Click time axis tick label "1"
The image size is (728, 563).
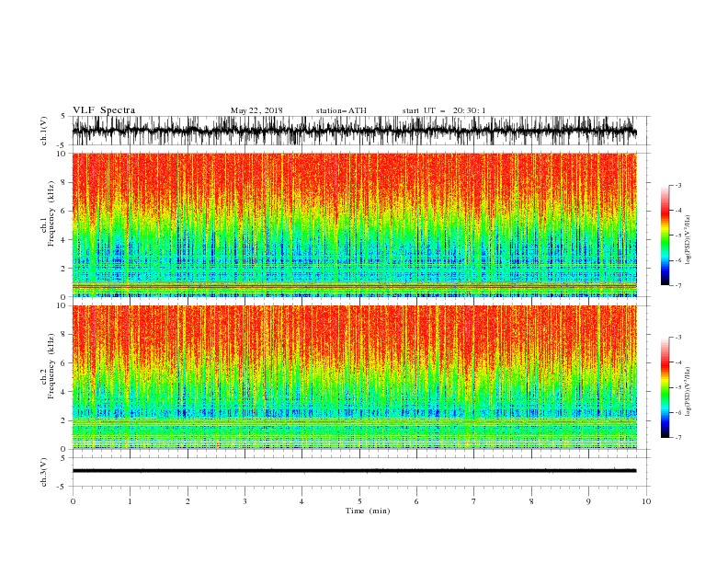[x=130, y=501]
